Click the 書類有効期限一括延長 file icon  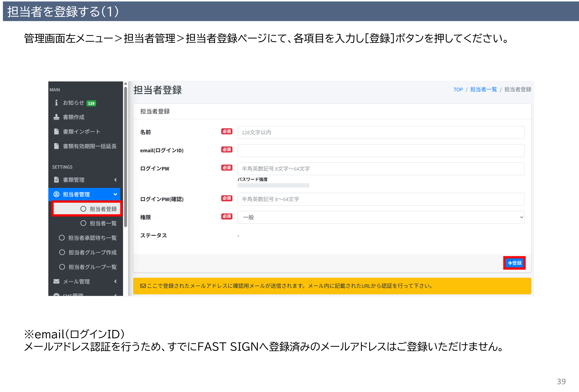pos(56,146)
